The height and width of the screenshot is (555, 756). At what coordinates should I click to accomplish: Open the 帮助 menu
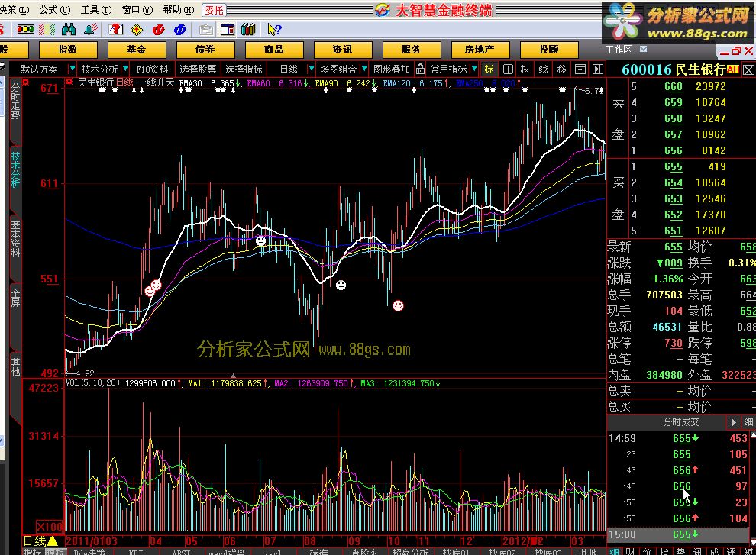[179, 10]
